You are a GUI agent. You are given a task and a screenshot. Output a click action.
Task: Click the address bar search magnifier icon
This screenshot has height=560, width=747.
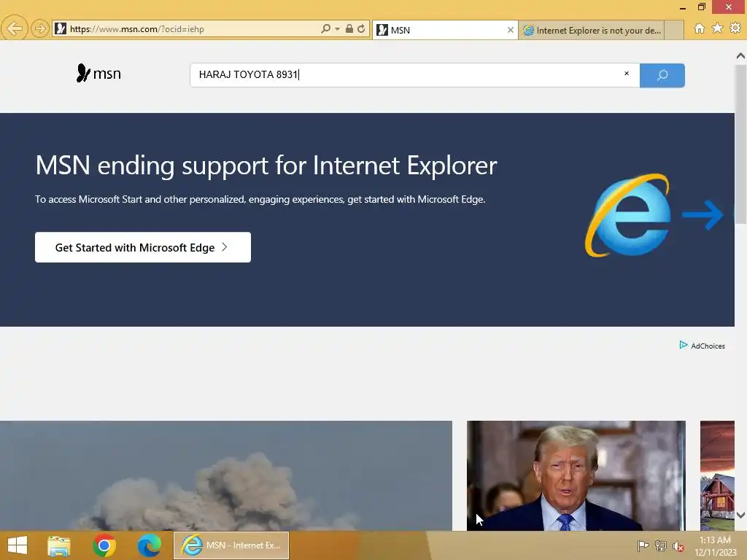326,28
